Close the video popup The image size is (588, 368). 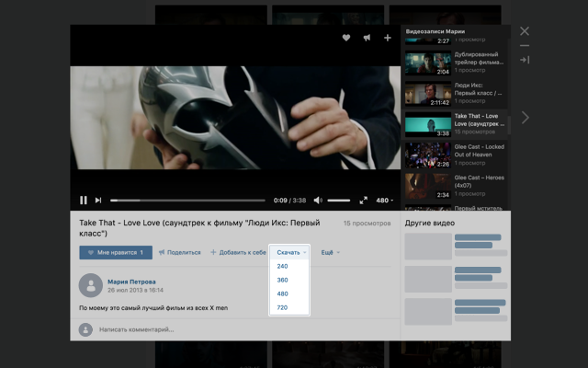(525, 30)
